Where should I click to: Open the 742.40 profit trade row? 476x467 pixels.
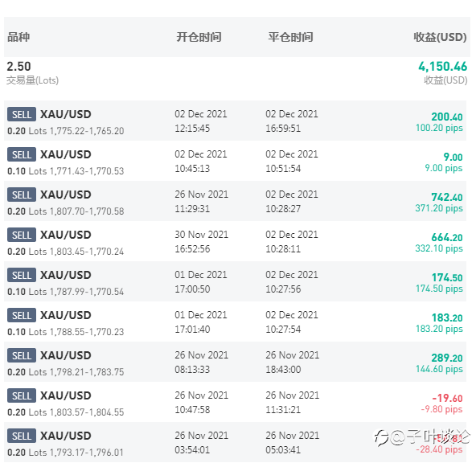[x=236, y=201]
